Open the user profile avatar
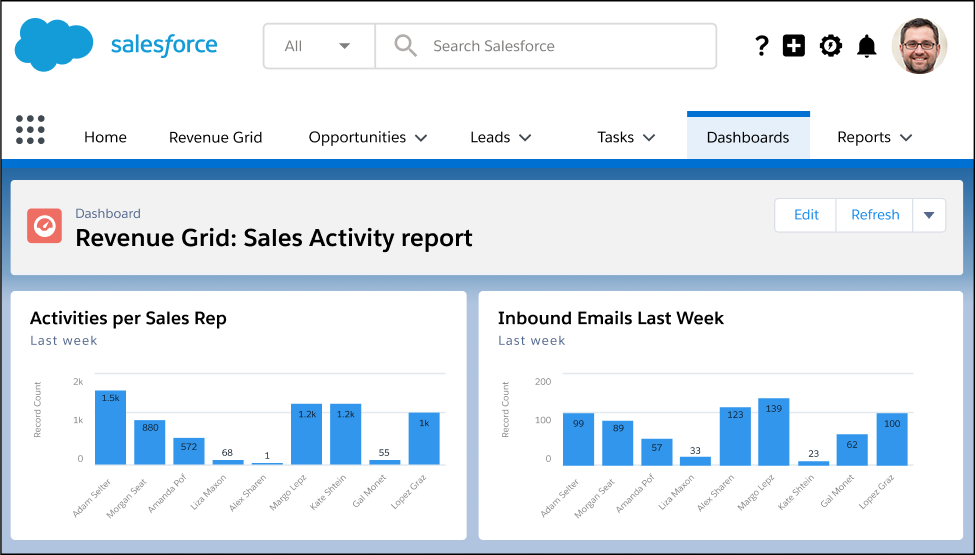 [919, 46]
